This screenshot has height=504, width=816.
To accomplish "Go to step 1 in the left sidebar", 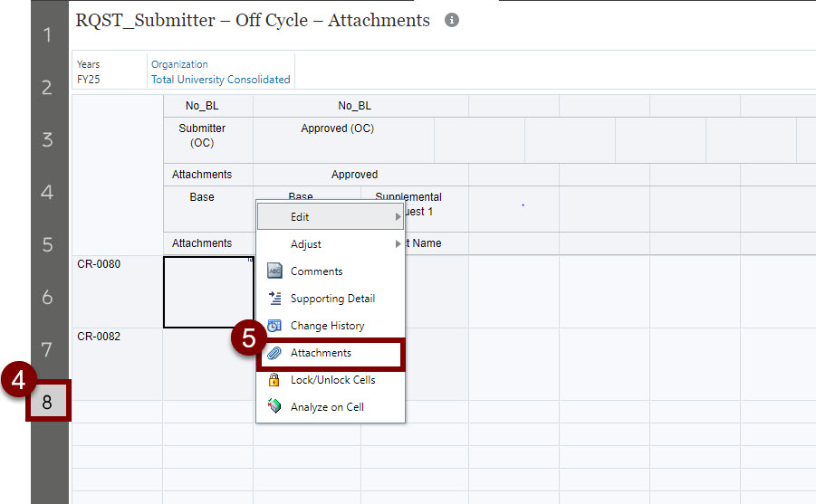I will [x=47, y=35].
